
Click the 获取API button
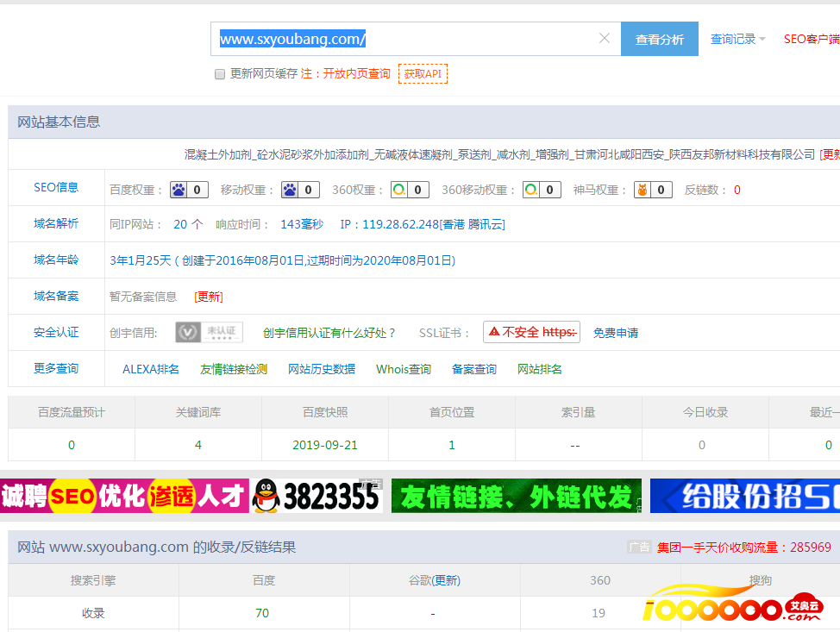423,74
